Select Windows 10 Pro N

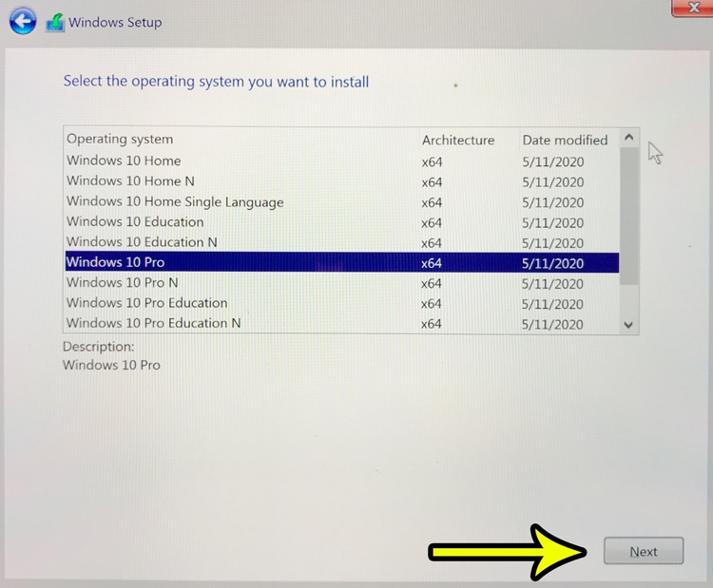[342, 283]
